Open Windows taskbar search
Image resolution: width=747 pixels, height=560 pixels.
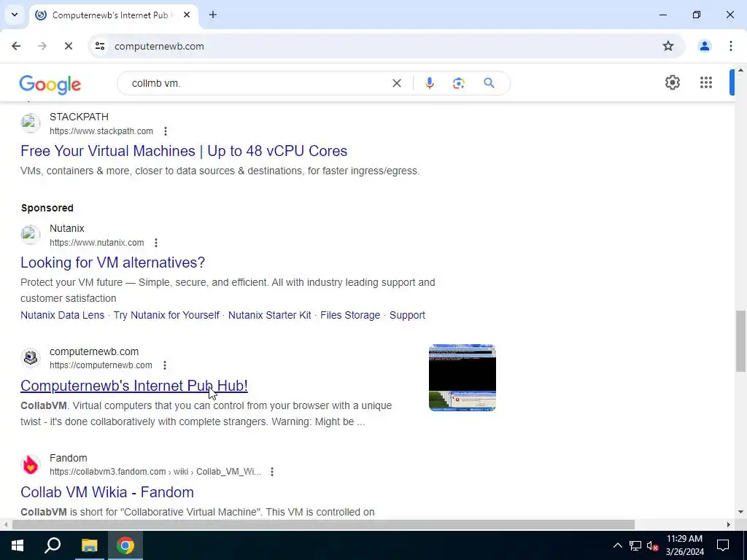pyautogui.click(x=53, y=545)
